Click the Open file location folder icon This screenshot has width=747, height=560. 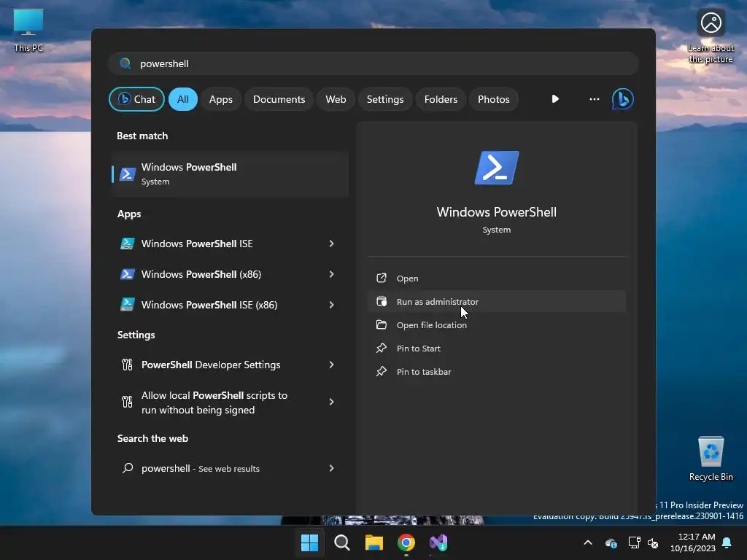(382, 324)
